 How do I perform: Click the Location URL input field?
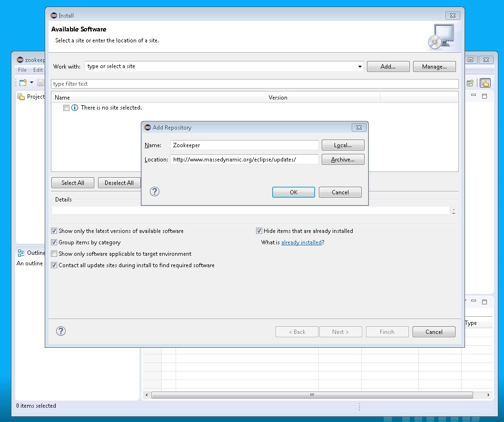click(244, 160)
